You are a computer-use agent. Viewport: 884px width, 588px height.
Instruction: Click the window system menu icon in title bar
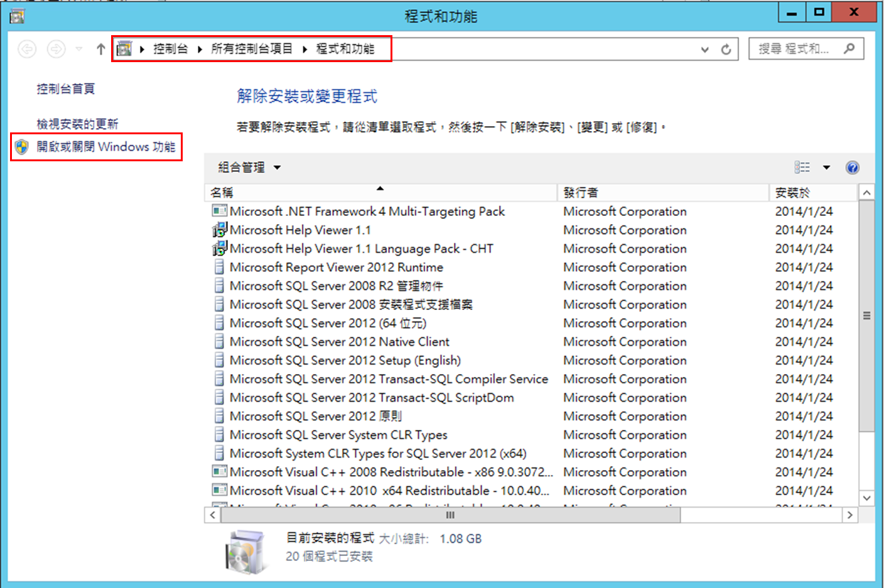point(17,16)
